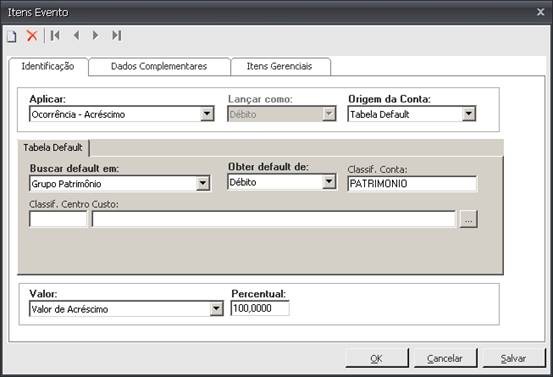Open Centro Custo lookup ellipsis button
Image resolution: width=553 pixels, height=377 pixels.
pyautogui.click(x=468, y=219)
